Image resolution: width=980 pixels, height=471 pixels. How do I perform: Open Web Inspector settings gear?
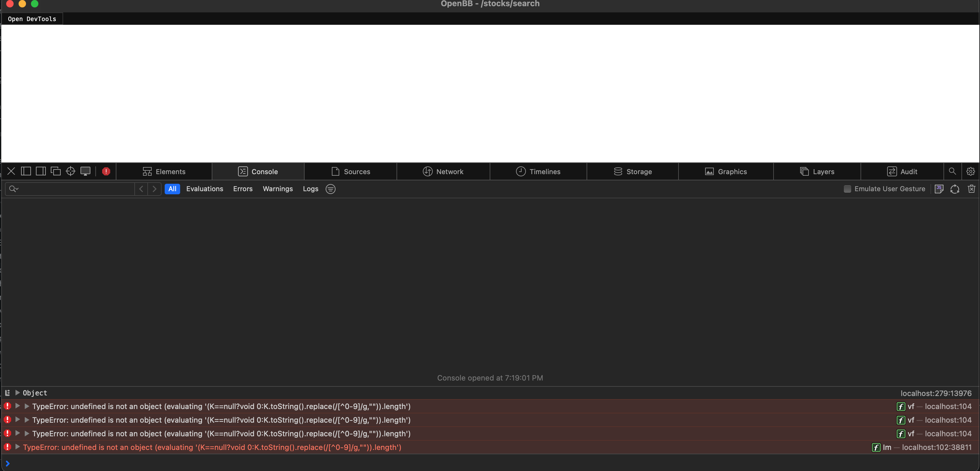pos(971,171)
